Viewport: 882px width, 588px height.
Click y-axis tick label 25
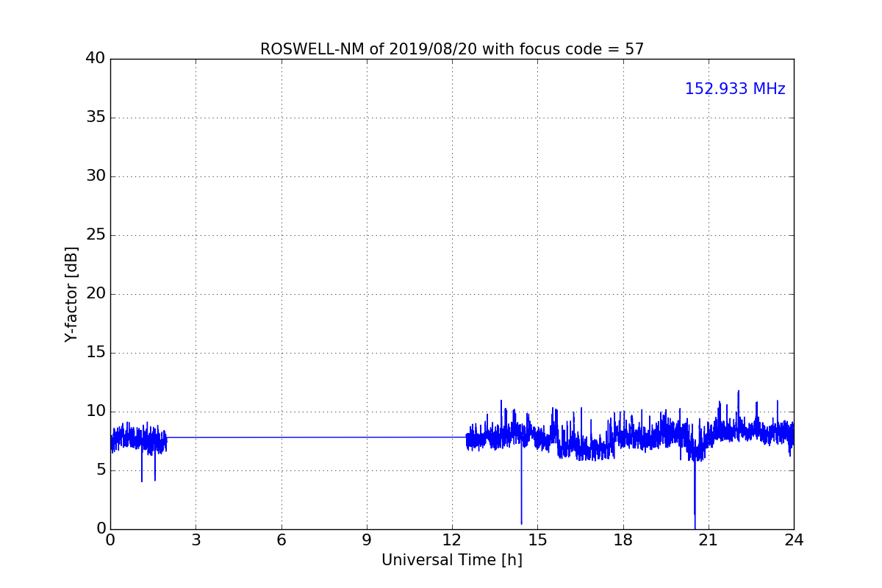[96, 235]
